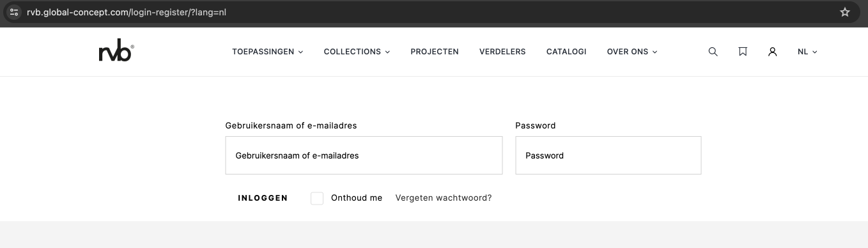Open the bookmark wishlist icon

tap(743, 52)
